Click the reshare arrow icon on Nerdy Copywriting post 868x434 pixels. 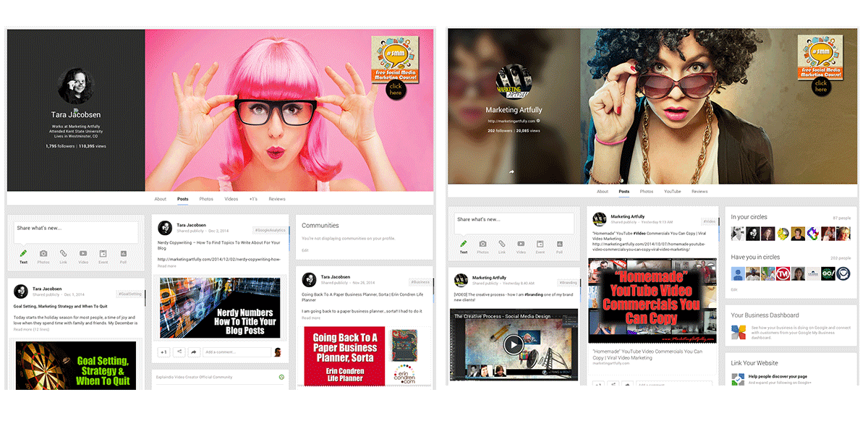pos(194,352)
